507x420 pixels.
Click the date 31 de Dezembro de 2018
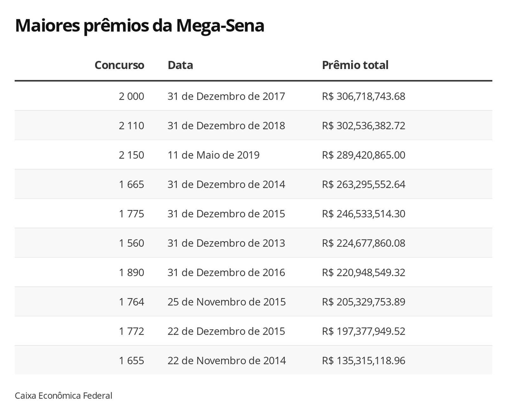click(226, 126)
